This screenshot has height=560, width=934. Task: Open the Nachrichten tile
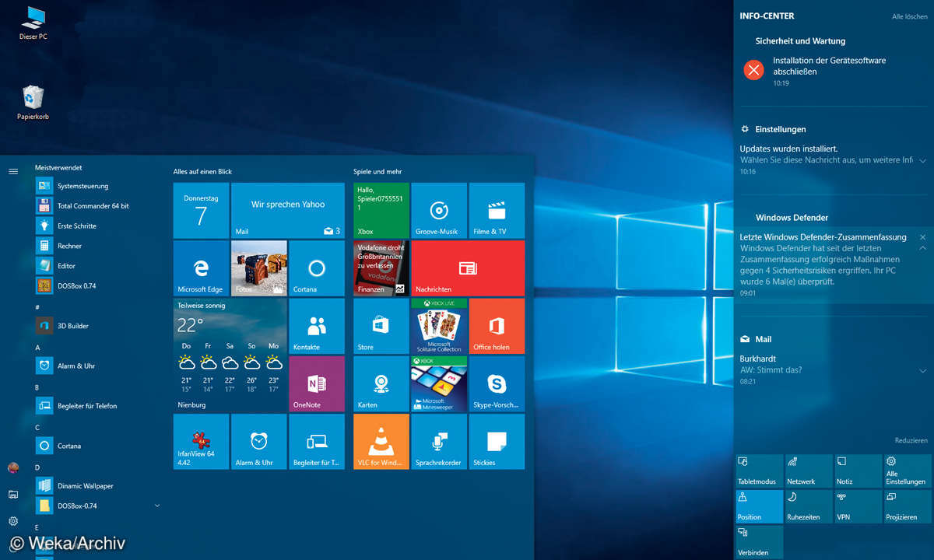(468, 268)
